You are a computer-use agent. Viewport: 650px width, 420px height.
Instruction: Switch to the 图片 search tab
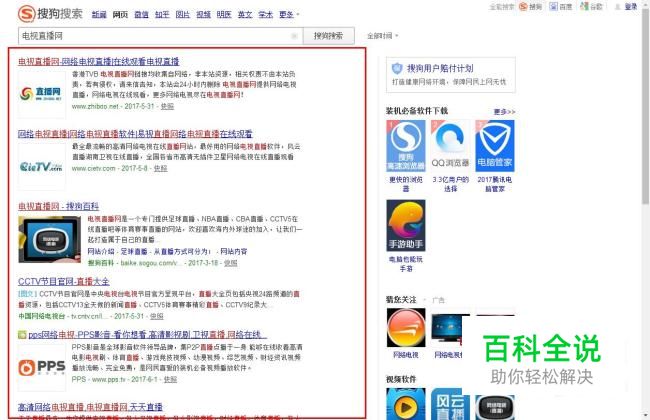(x=183, y=15)
